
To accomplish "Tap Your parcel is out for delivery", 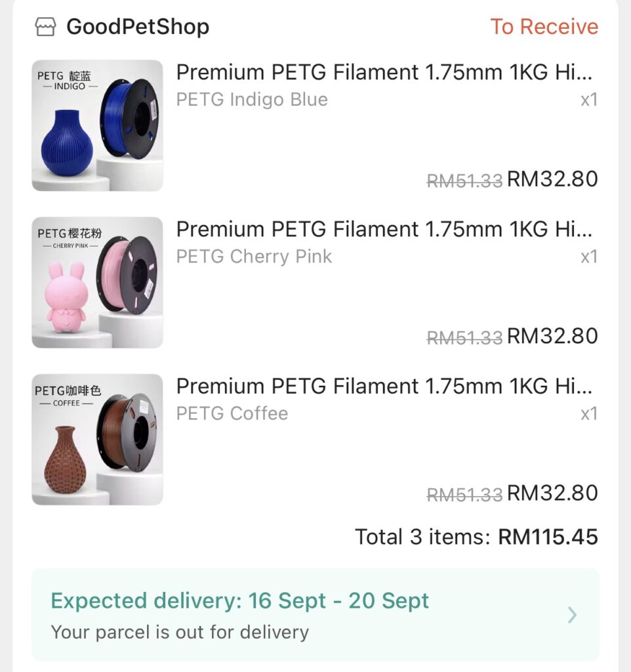I will [180, 633].
